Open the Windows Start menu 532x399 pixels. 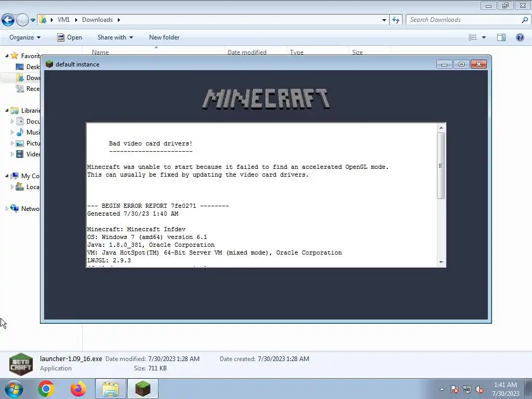pos(14,389)
